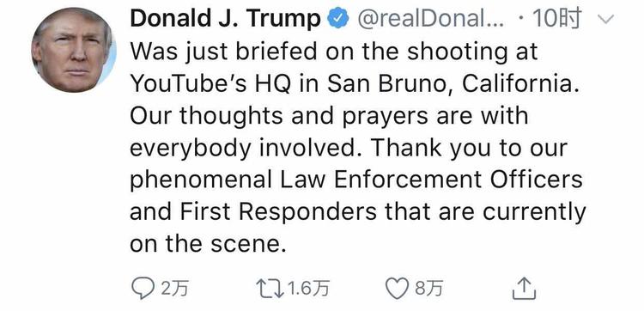Screen dimensions: 644x311
Task: Like the tweet with the heart icon
Action: click(x=397, y=289)
